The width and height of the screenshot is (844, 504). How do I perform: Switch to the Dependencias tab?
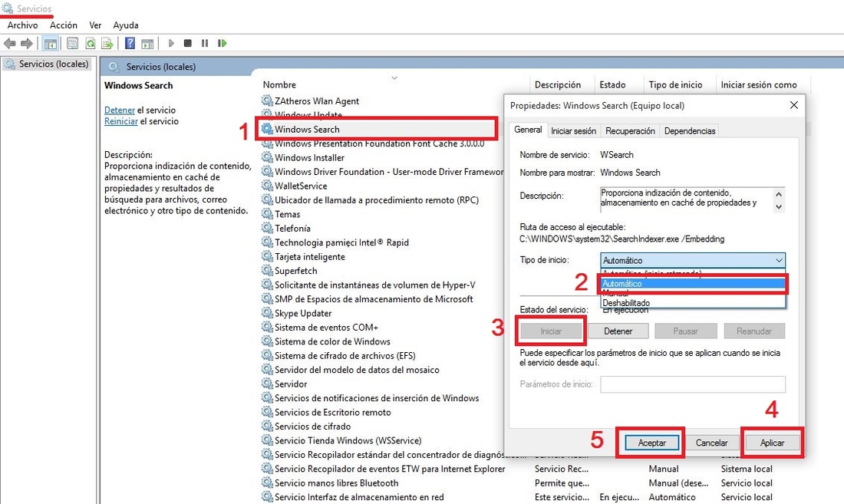click(690, 130)
